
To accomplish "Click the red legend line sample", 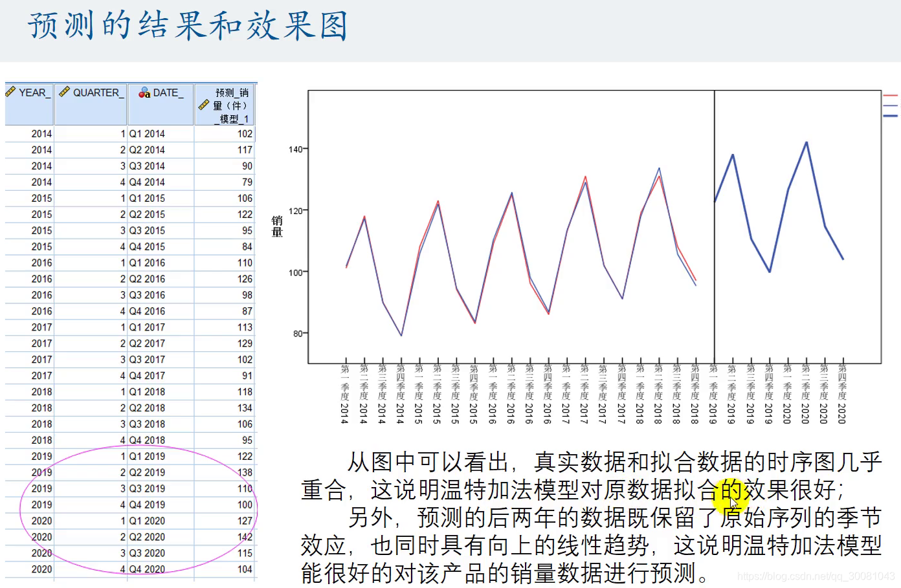I will click(890, 95).
